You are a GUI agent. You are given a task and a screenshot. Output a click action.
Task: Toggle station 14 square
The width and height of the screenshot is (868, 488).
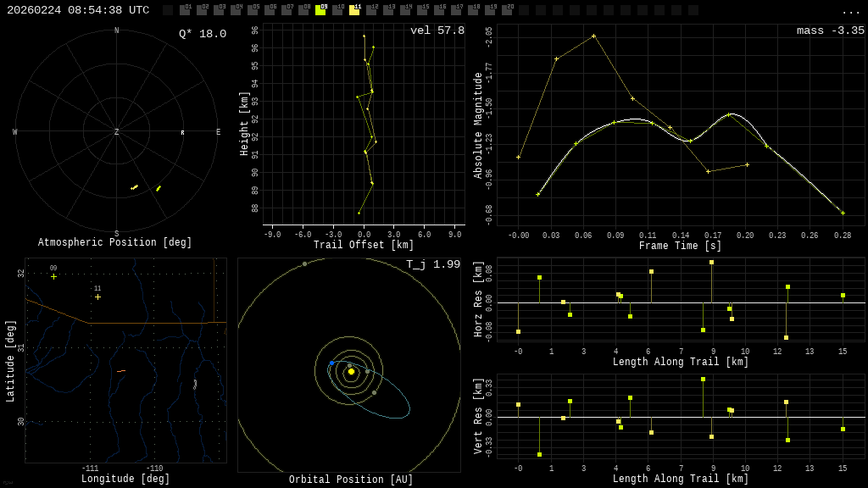(x=405, y=10)
